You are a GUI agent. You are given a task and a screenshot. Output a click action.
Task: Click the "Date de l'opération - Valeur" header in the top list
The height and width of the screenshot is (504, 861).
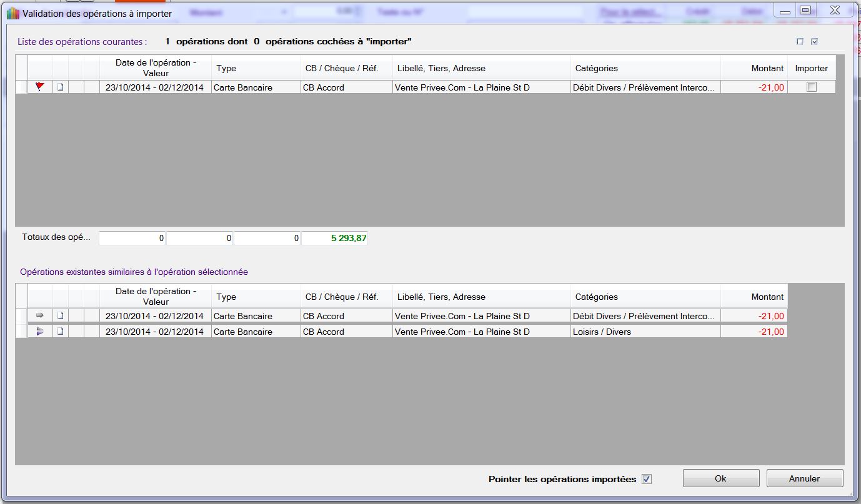(156, 68)
